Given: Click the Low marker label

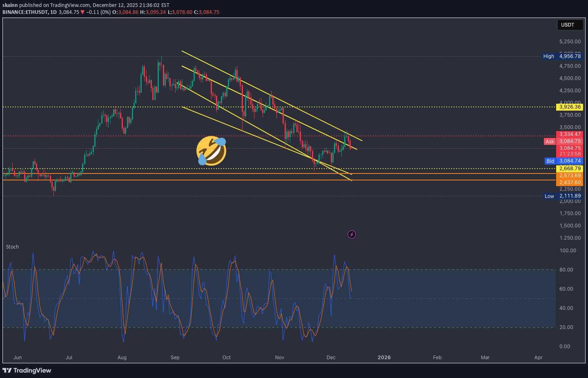Looking at the screenshot, I should 549,196.
